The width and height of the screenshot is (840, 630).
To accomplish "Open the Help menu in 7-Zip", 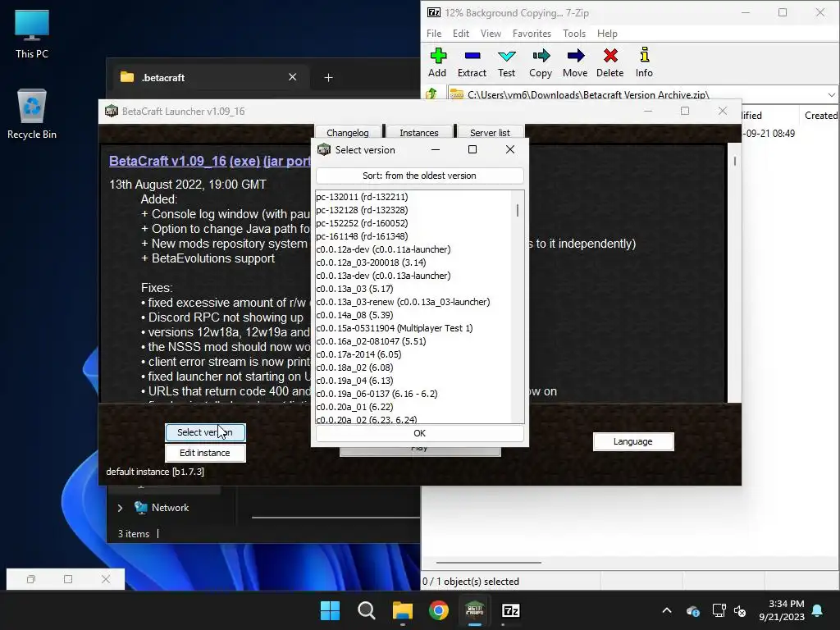I will [608, 33].
